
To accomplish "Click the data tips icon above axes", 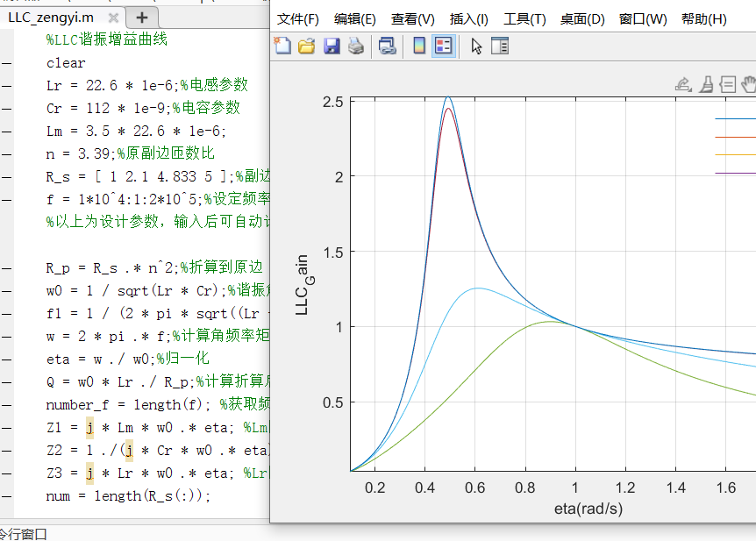I will (x=727, y=84).
